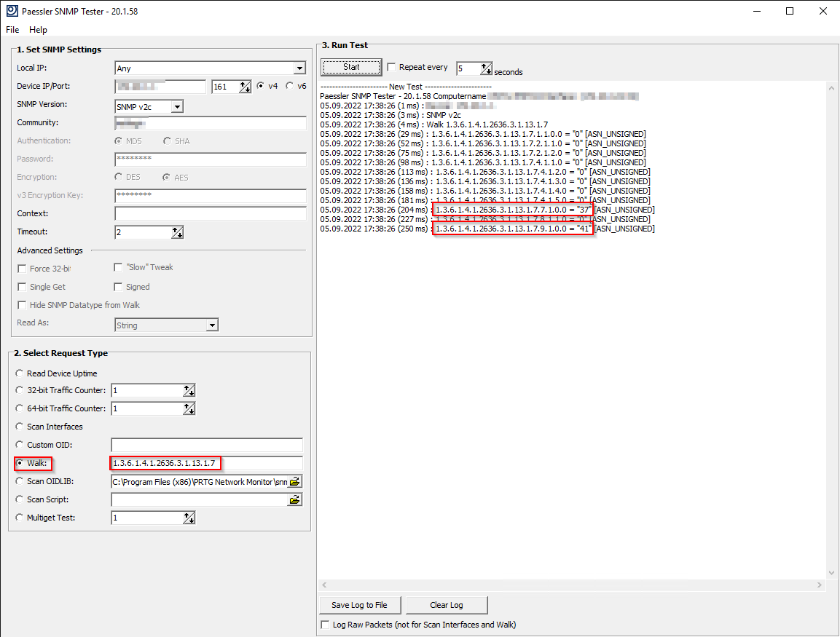Adjust the repeat seconds spinner
Image resolution: width=840 pixels, height=637 pixels.
tap(486, 68)
